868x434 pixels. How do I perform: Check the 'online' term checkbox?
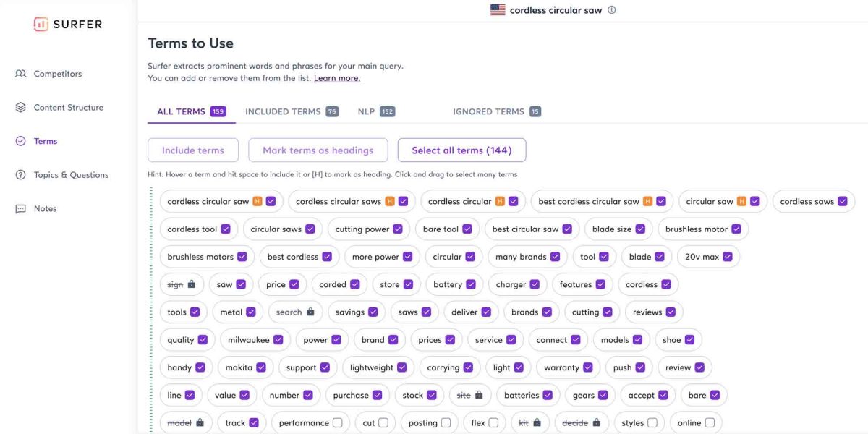[x=710, y=422]
